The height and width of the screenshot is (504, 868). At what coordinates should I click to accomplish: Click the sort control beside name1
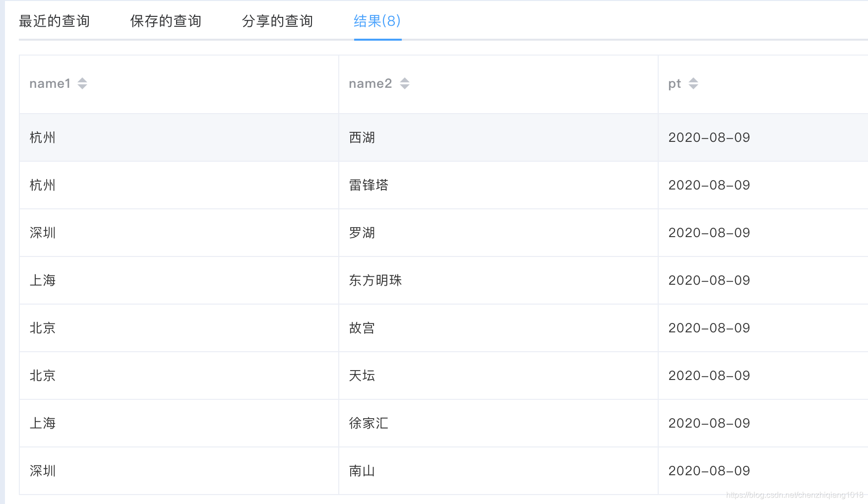pyautogui.click(x=82, y=83)
